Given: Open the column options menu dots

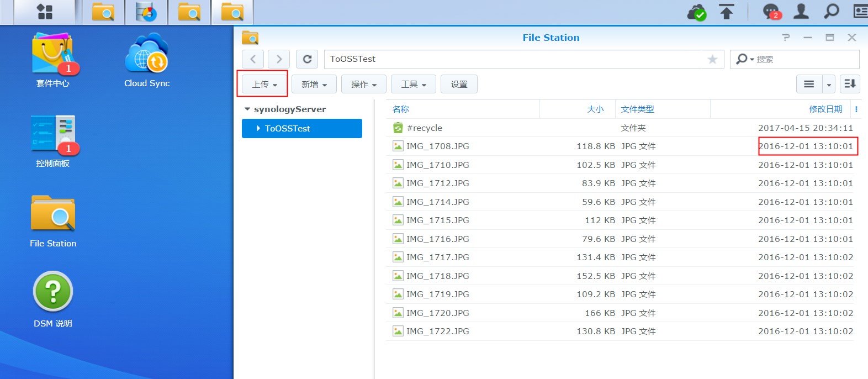Looking at the screenshot, I should (856, 109).
